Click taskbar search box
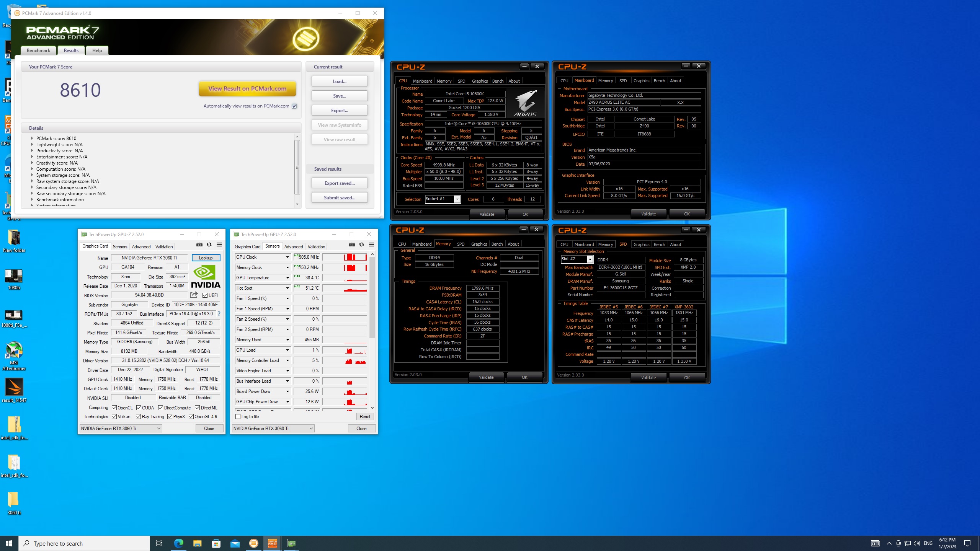 click(84, 543)
